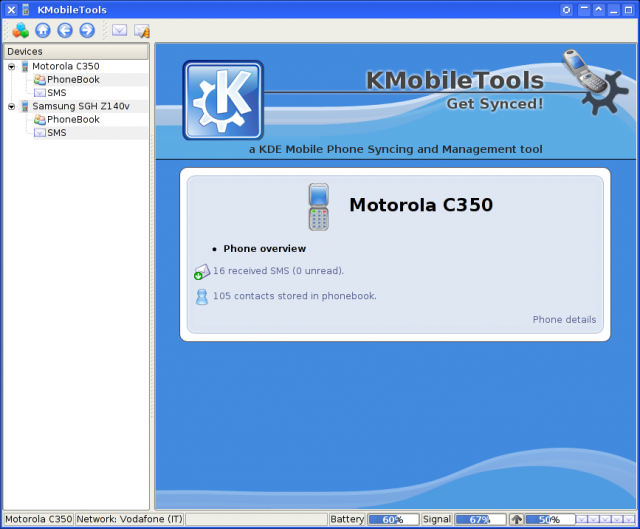Viewport: 640px width, 529px height.
Task: Click the Network: Vodafone (IT) status text
Action: coord(129,519)
